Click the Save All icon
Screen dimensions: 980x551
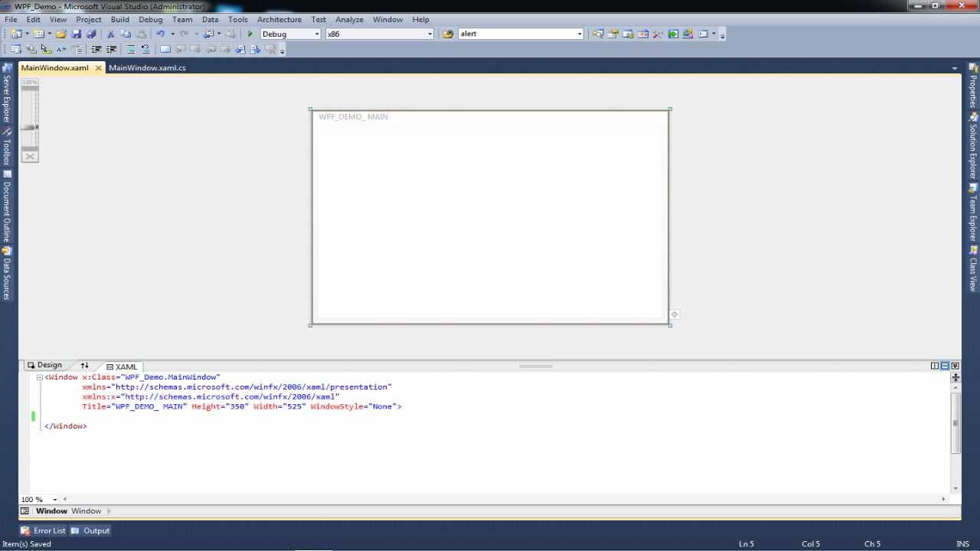click(91, 34)
